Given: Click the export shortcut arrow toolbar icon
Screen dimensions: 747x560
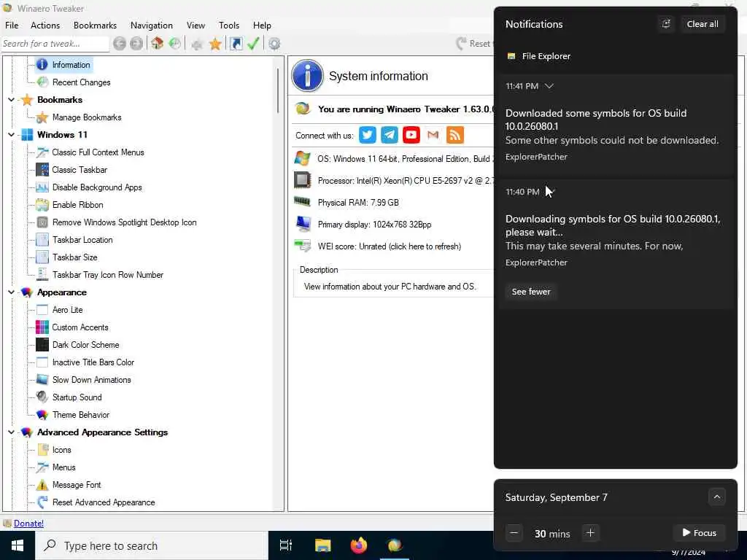Looking at the screenshot, I should pyautogui.click(x=236, y=44).
